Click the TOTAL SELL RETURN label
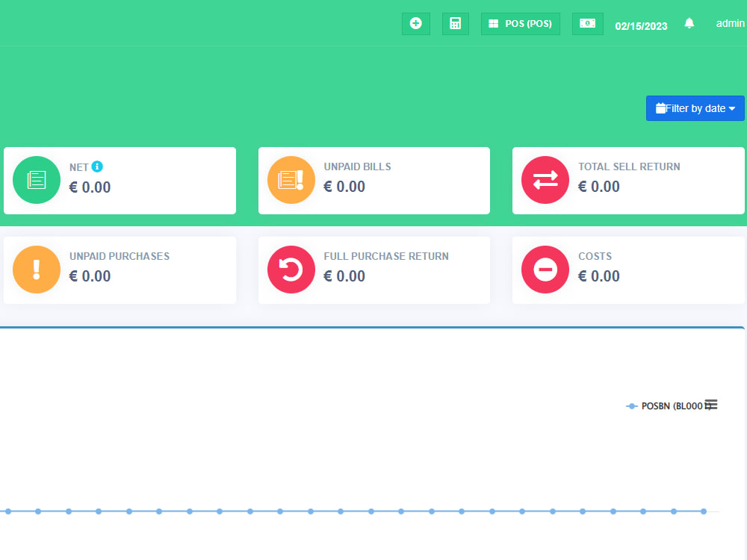The image size is (747, 560). 629,167
